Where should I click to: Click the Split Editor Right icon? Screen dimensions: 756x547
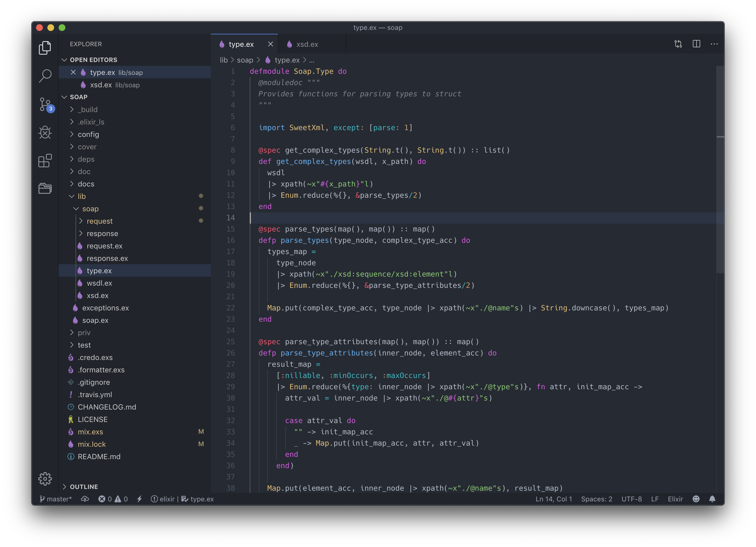[x=696, y=44]
